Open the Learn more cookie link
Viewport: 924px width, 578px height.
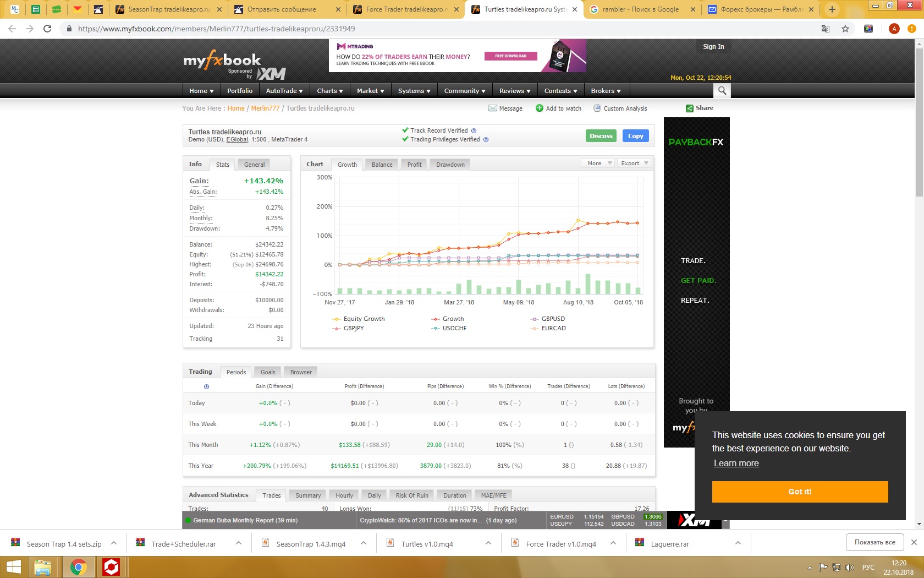(x=736, y=464)
